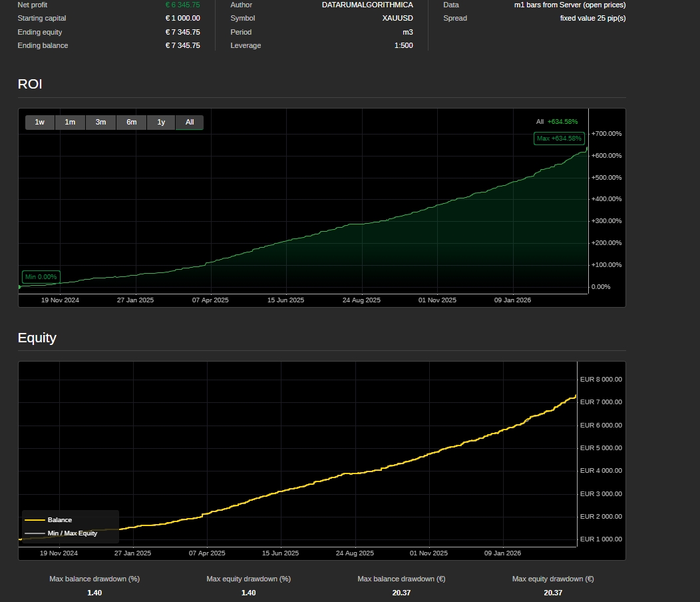700x602 pixels.
Task: Click the All +634.58% readout on ROI chart
Action: coord(557,122)
